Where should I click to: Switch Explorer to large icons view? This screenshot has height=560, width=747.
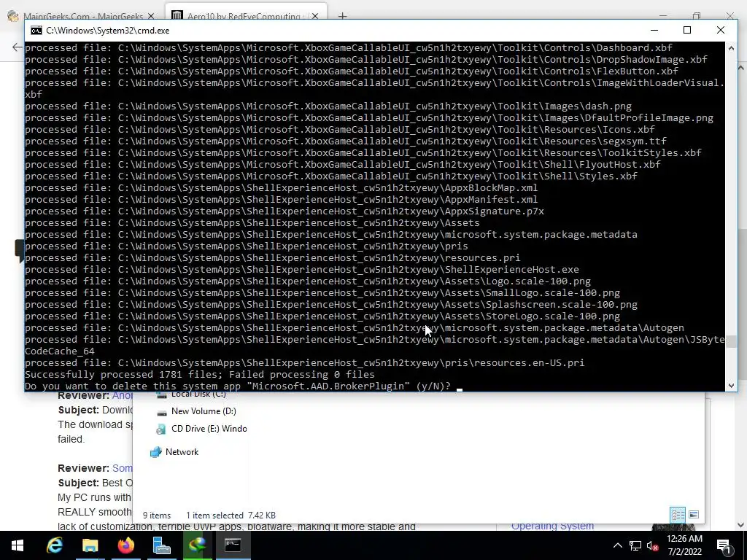tap(694, 515)
